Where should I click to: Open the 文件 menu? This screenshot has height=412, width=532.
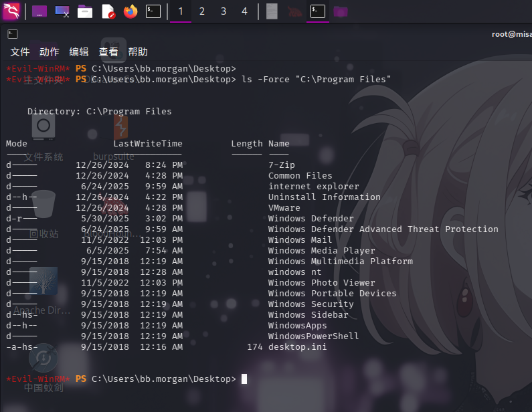click(x=20, y=52)
